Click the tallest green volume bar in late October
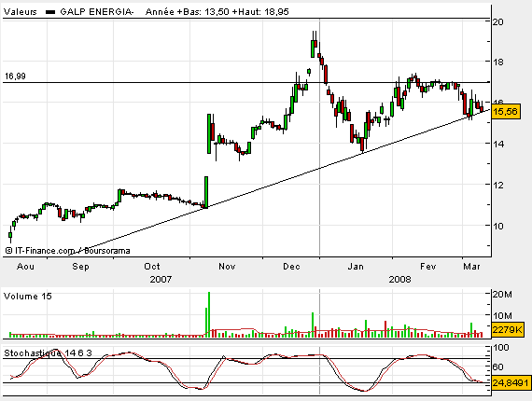The image size is (532, 401). point(209,314)
